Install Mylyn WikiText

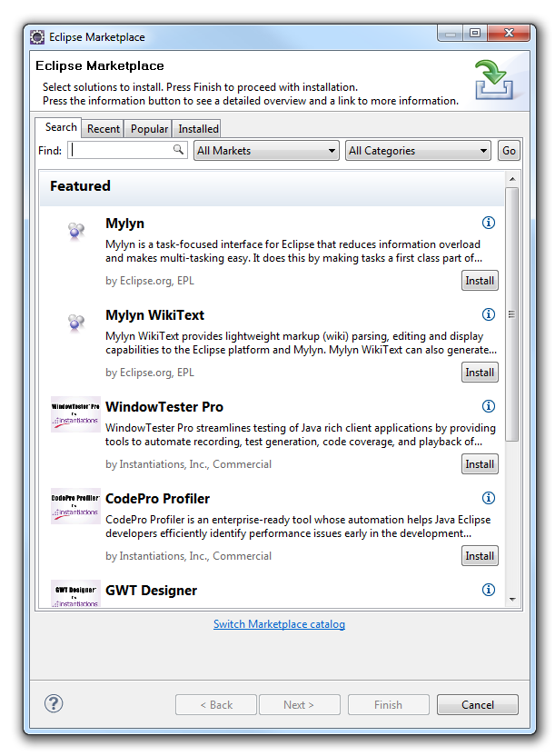pos(480,373)
